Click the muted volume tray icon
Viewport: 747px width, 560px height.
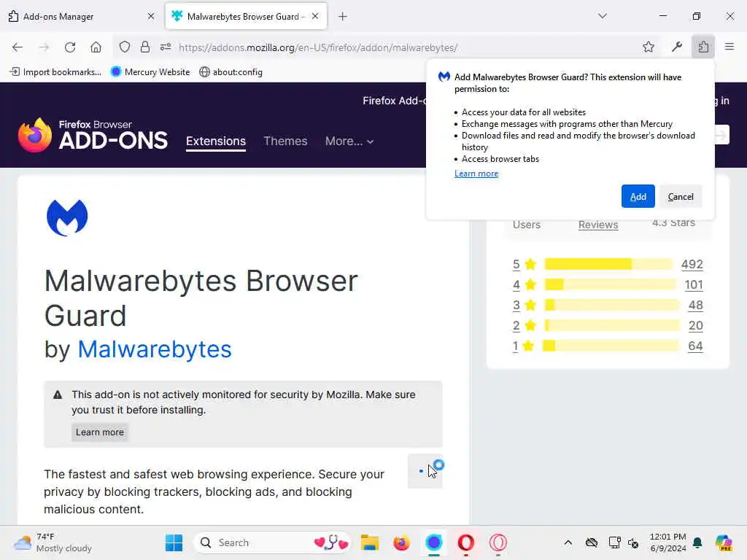(633, 542)
